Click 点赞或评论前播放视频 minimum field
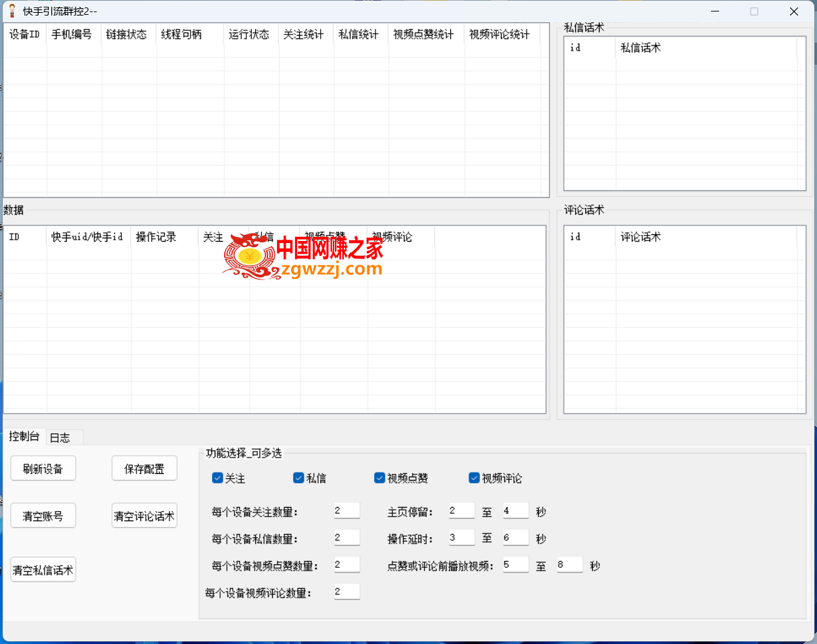 click(x=516, y=565)
